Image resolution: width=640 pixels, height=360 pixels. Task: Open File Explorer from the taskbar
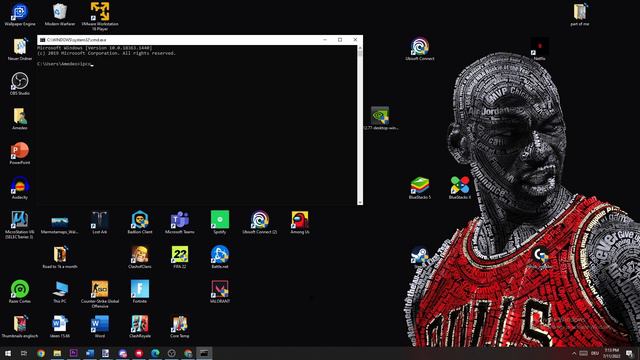[x=57, y=353]
